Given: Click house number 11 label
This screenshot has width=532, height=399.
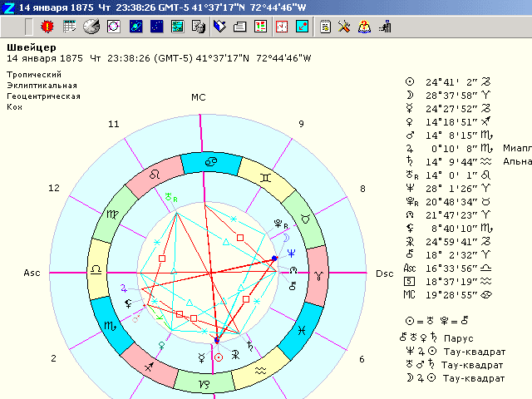Looking at the screenshot, I should coord(114,124).
